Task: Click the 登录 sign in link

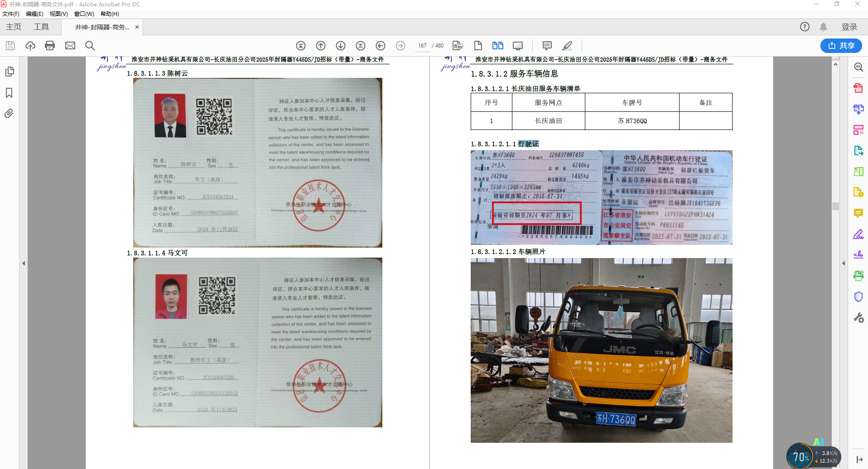Action: coord(849,27)
